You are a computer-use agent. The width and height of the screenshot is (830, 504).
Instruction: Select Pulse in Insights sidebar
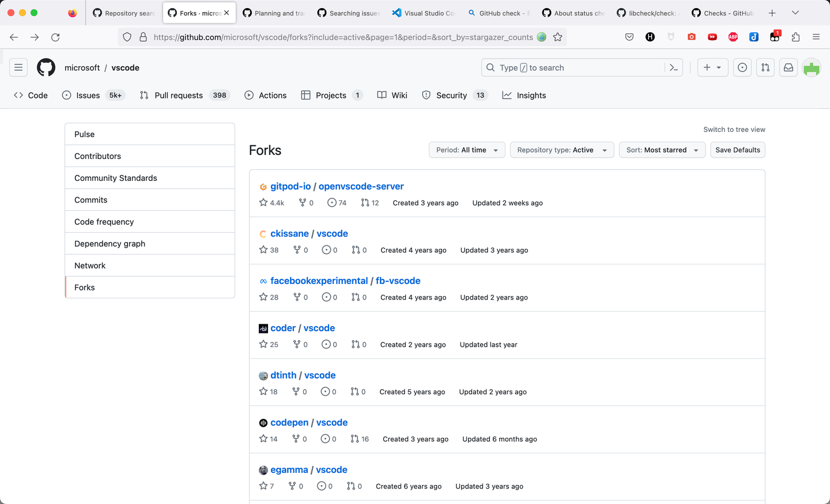click(x=150, y=134)
